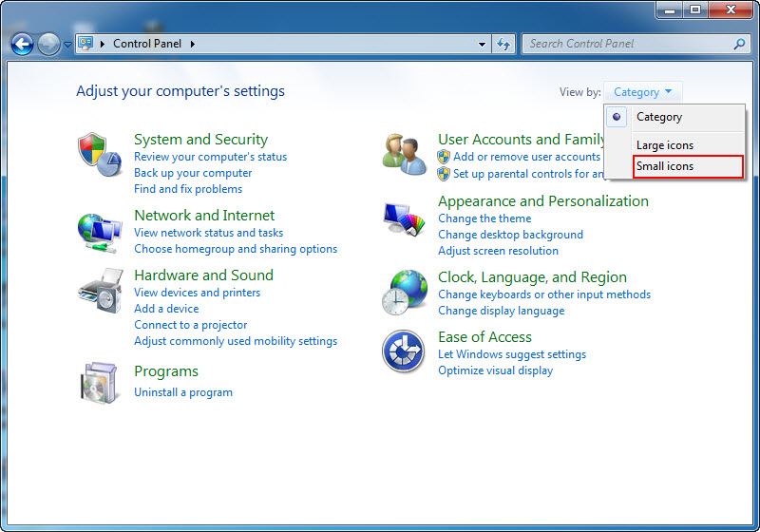Click the Add a device link

[166, 309]
